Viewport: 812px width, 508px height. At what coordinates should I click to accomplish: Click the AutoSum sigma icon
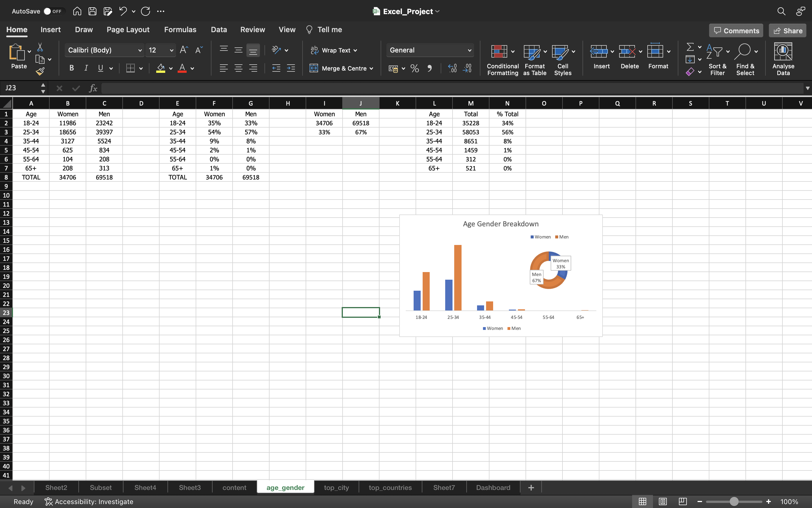[690, 47]
